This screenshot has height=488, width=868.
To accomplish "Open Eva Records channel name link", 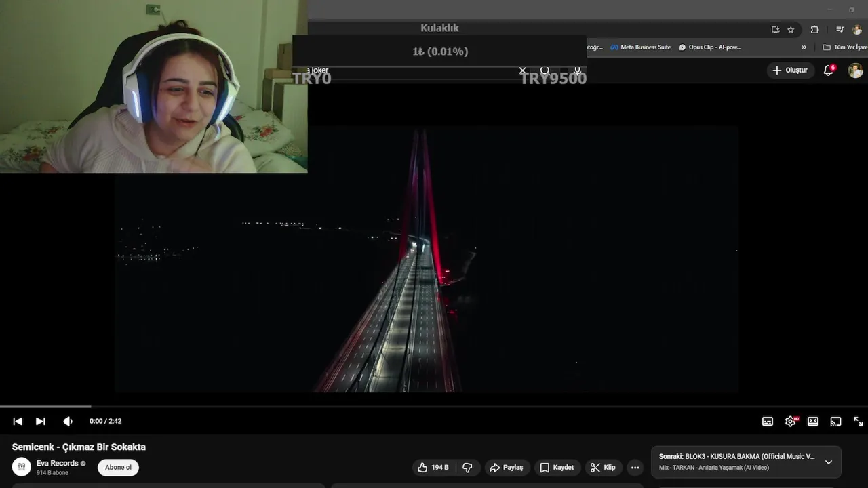I will tap(58, 463).
